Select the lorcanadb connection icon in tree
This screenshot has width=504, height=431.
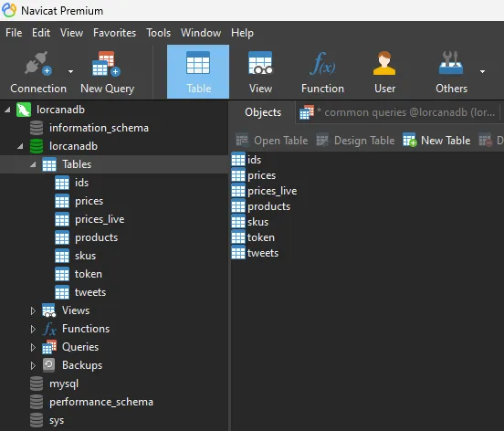(x=24, y=110)
